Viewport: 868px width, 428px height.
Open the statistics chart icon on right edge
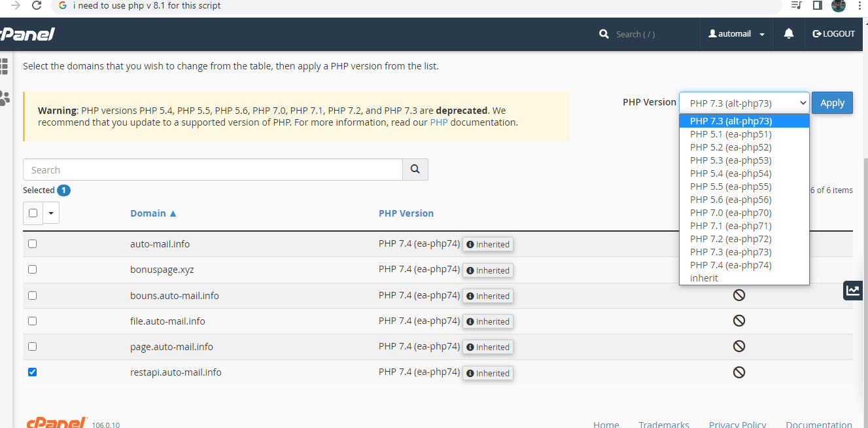(x=853, y=291)
